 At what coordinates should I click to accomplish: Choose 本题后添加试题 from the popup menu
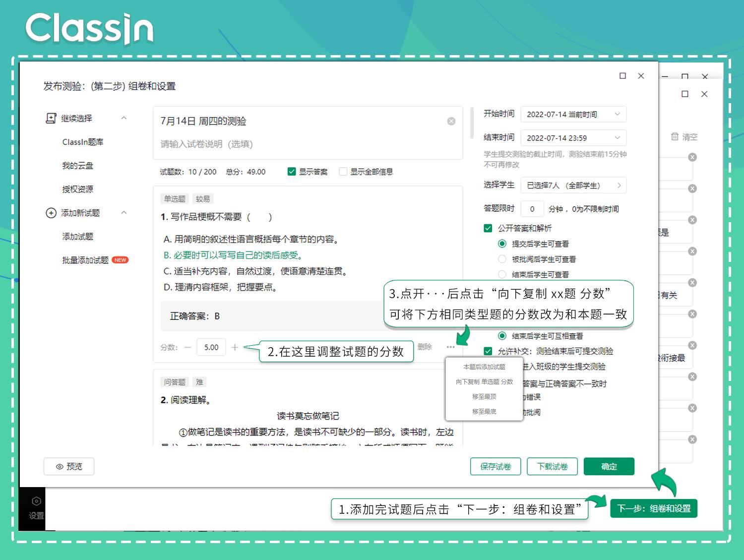(484, 367)
